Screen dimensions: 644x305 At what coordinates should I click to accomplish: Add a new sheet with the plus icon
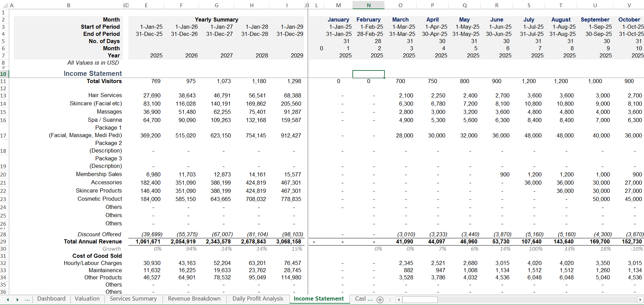pos(380,300)
